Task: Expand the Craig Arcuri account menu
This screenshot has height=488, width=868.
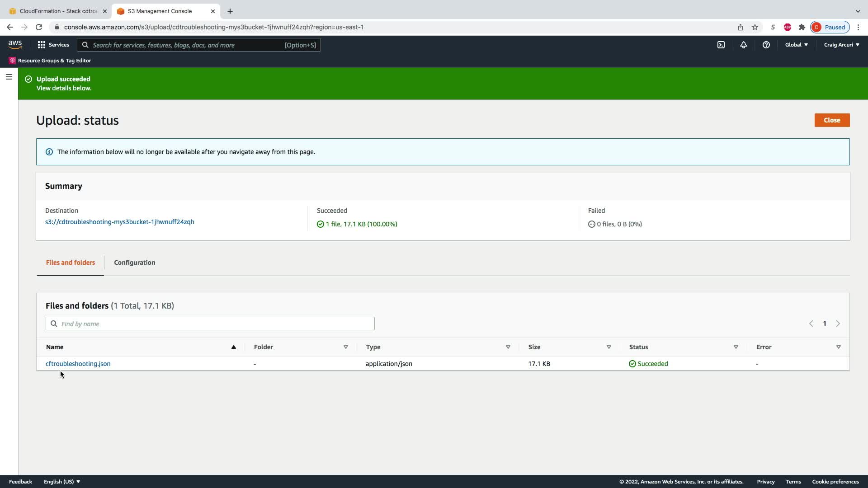Action: click(x=841, y=45)
